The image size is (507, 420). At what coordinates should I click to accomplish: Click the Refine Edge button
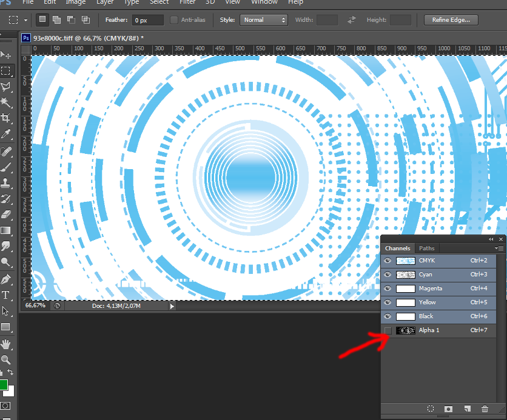click(x=451, y=20)
